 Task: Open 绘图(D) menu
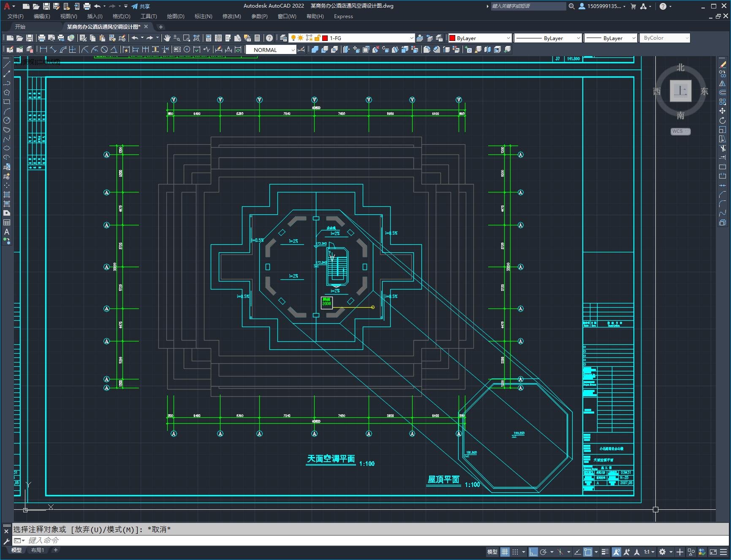pyautogui.click(x=176, y=16)
